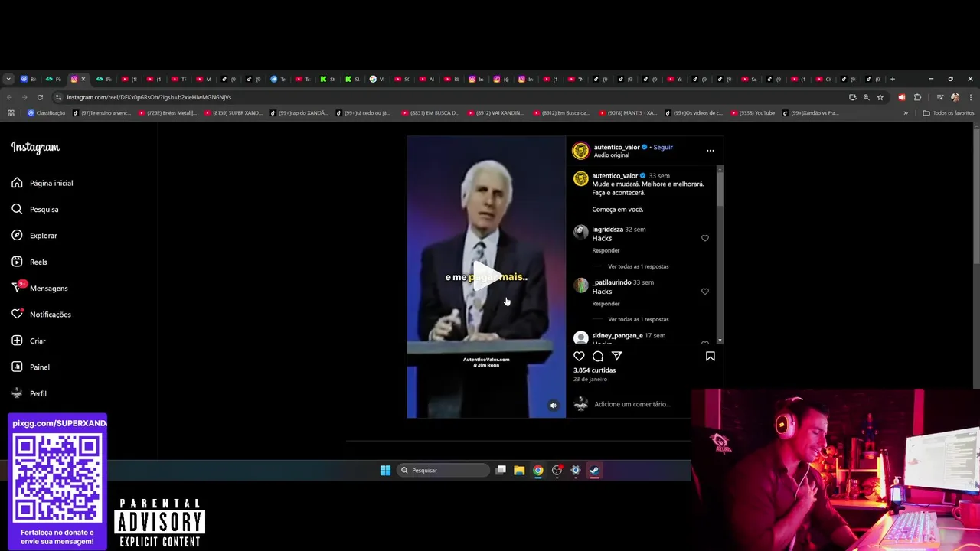
Task: Open the apps grid in bookmarks bar
Action: click(11, 113)
